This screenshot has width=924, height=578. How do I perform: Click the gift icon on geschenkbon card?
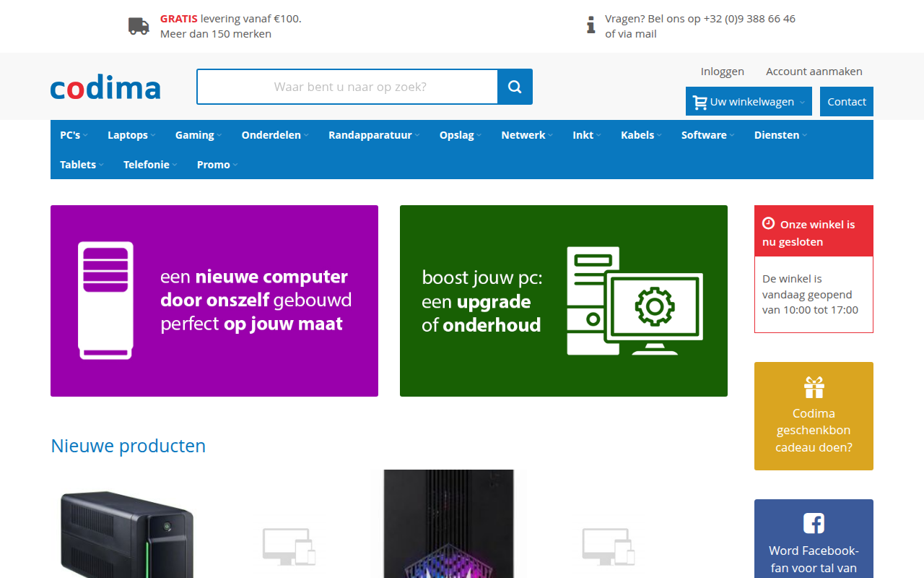(x=814, y=387)
